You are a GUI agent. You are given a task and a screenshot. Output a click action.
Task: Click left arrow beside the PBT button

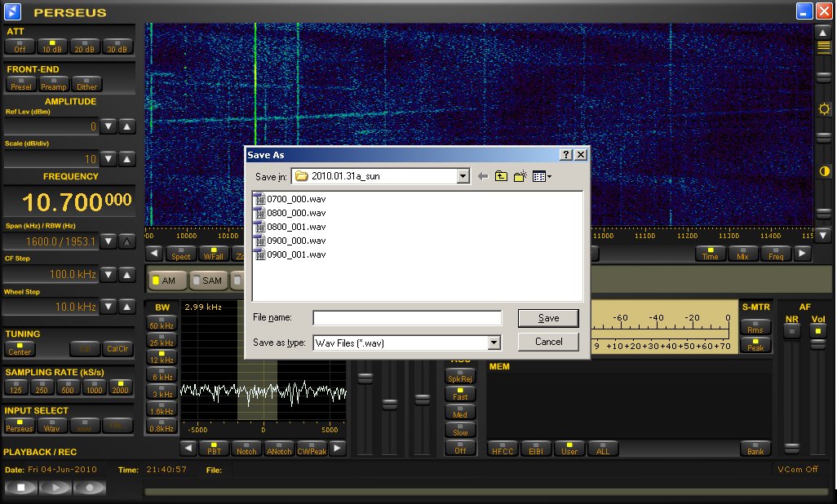click(188, 449)
